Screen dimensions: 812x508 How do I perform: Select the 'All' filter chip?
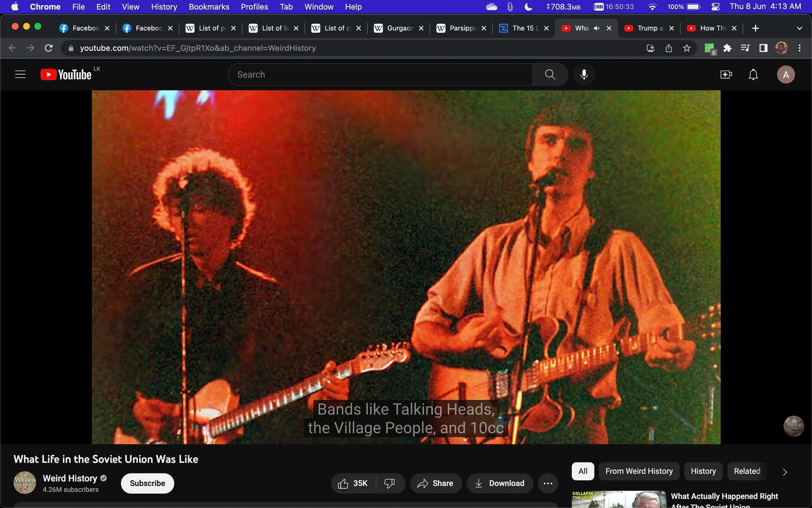pos(583,471)
